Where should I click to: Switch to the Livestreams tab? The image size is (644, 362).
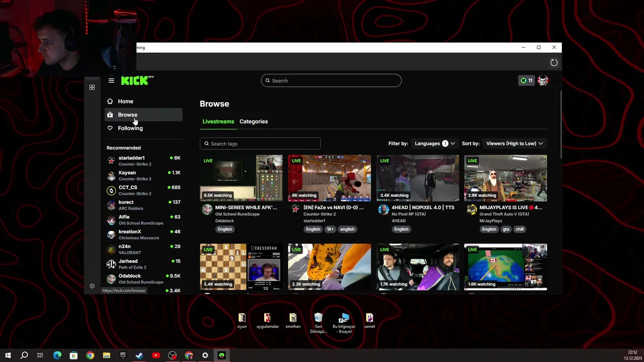[x=218, y=121]
